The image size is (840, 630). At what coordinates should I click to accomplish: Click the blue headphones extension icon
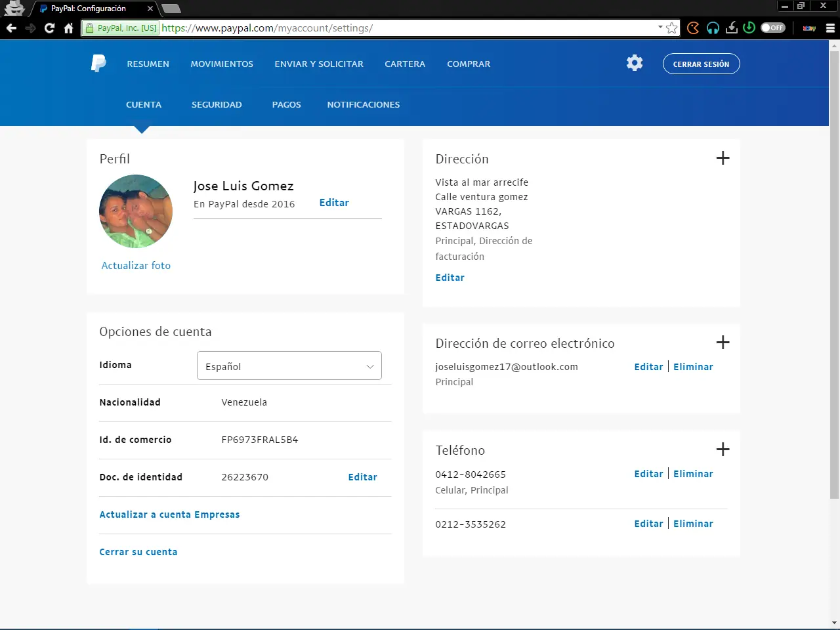(713, 28)
